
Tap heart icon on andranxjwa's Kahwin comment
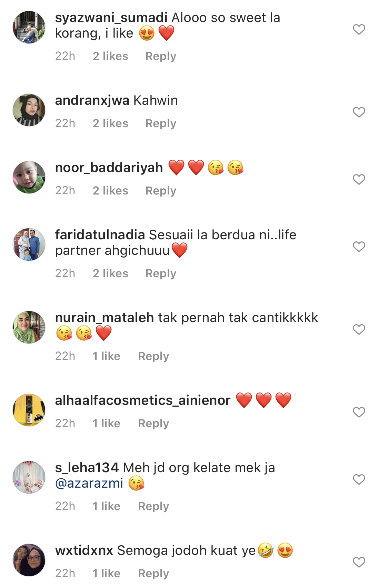pyautogui.click(x=359, y=112)
